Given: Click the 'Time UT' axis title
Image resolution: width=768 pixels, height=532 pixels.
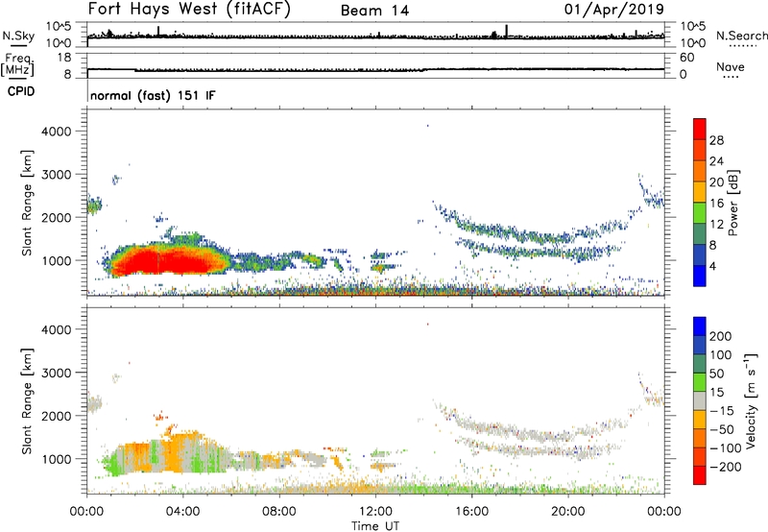Looking at the screenshot, I should (x=375, y=526).
